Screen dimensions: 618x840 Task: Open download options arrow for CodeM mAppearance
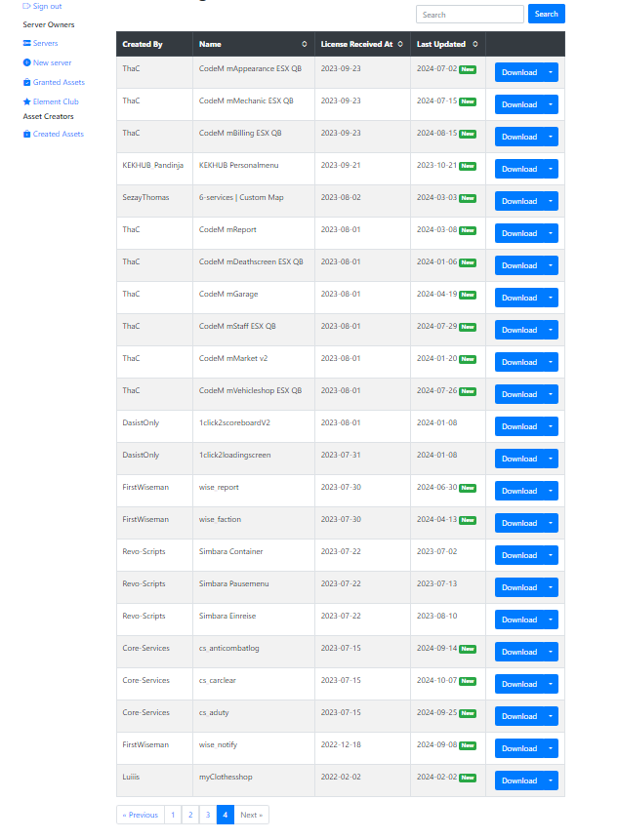click(551, 72)
